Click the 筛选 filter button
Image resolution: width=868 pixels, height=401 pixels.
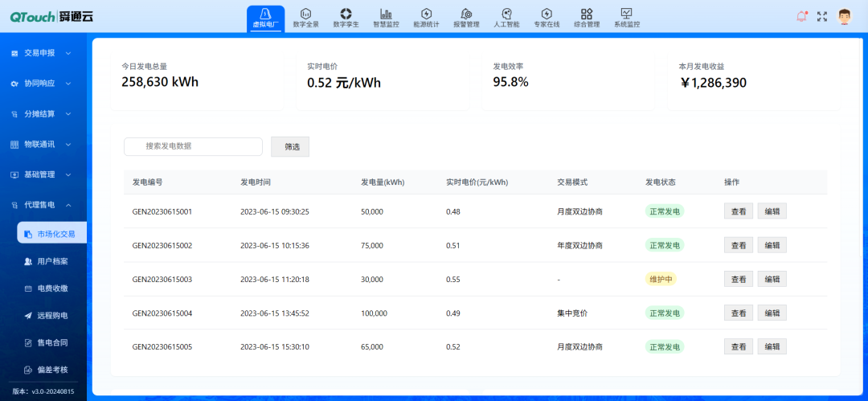[x=292, y=147]
